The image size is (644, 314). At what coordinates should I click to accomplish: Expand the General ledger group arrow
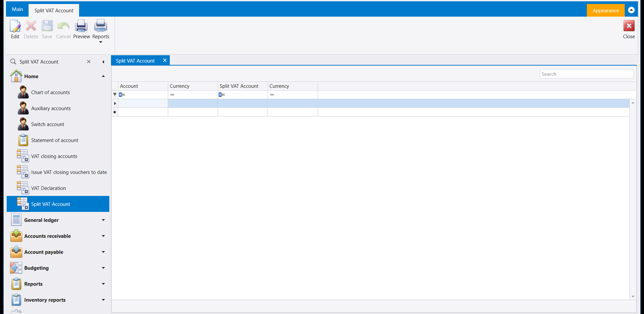coord(103,220)
